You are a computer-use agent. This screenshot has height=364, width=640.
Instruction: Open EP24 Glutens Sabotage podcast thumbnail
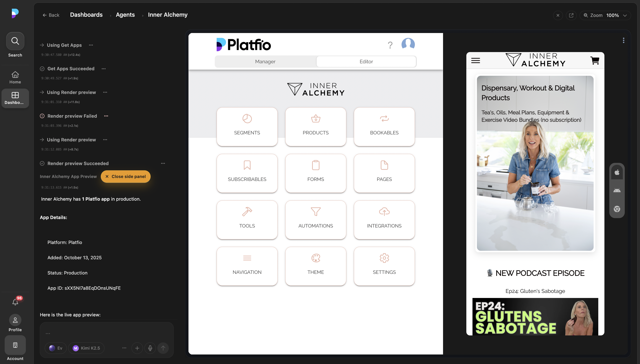535,317
